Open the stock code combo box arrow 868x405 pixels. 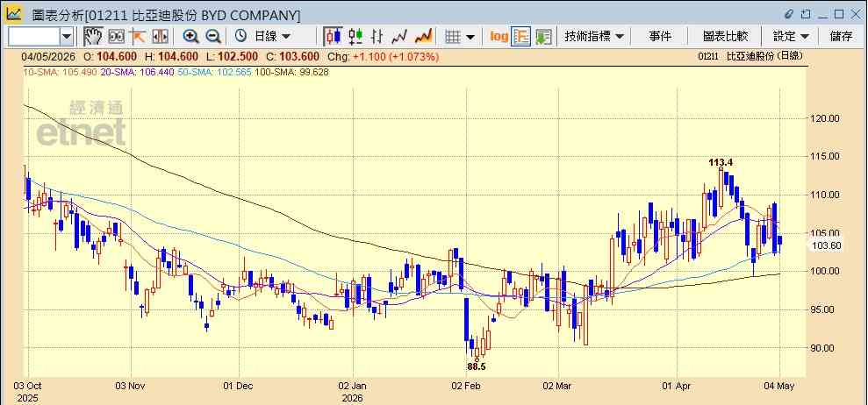coord(67,37)
